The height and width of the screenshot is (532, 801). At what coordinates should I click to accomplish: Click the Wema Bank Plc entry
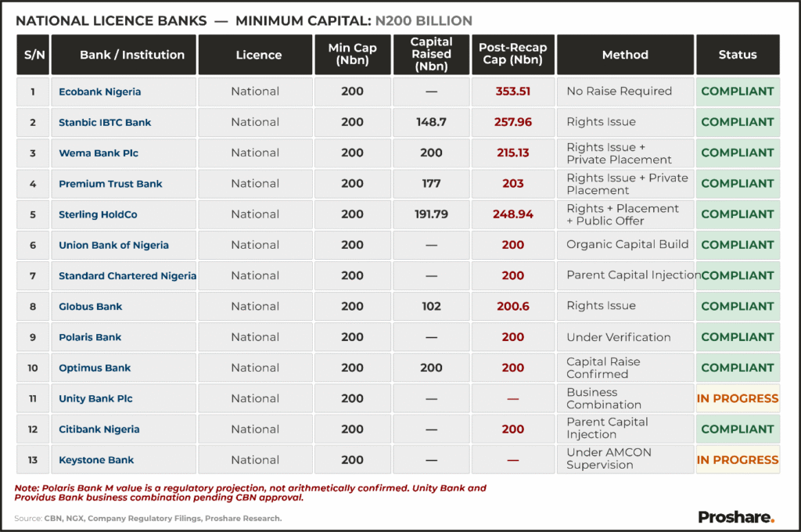pos(99,153)
